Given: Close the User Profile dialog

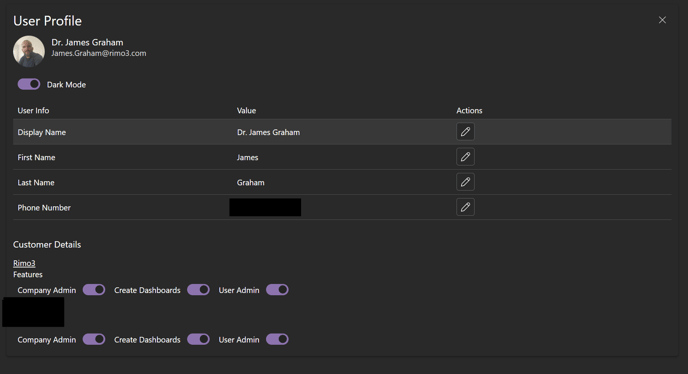Looking at the screenshot, I should [x=662, y=20].
